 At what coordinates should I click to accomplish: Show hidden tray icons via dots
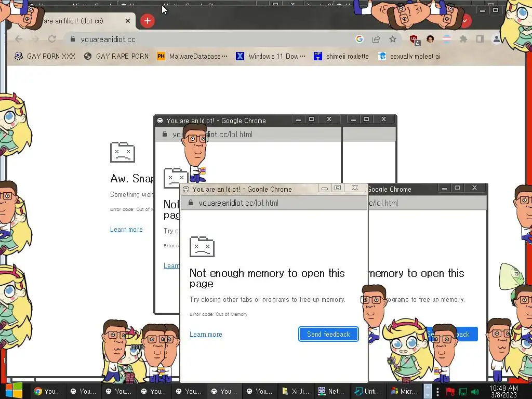[x=437, y=392]
